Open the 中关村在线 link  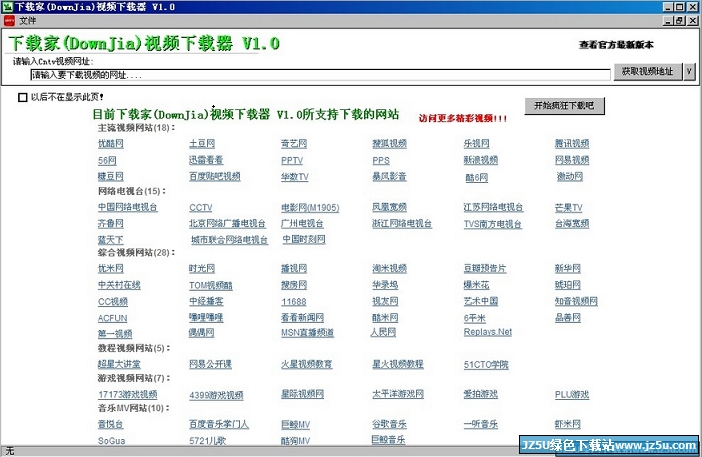(x=119, y=285)
